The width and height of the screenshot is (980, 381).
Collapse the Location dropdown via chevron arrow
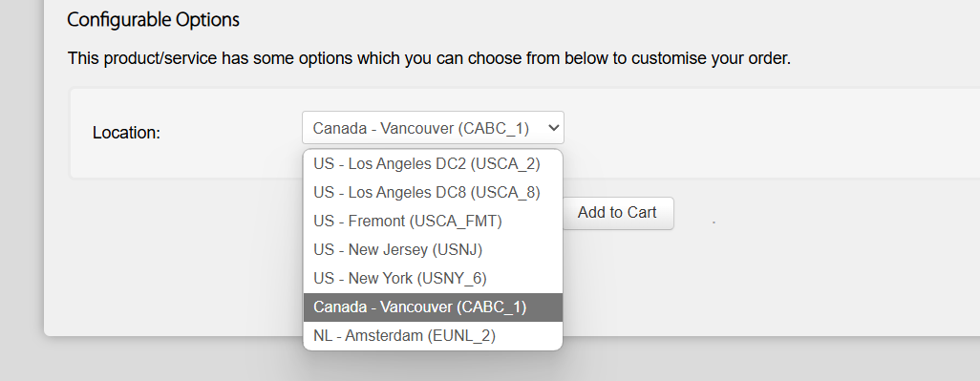553,128
